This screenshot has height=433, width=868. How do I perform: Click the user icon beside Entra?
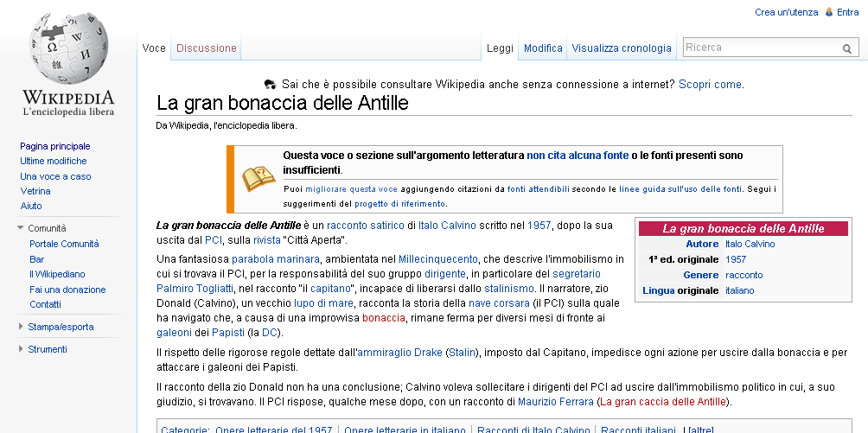[x=829, y=12]
